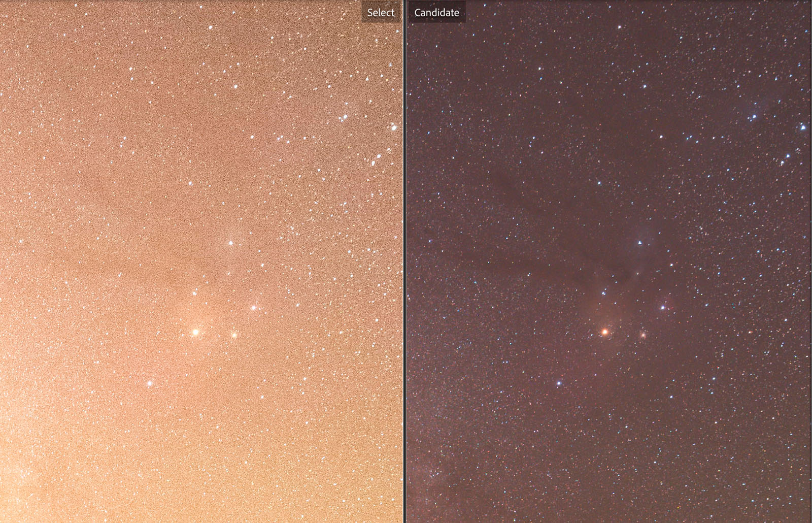Click fuzzy star right of brightest star in Select
Image resolution: width=812 pixels, height=523 pixels.
click(x=234, y=335)
